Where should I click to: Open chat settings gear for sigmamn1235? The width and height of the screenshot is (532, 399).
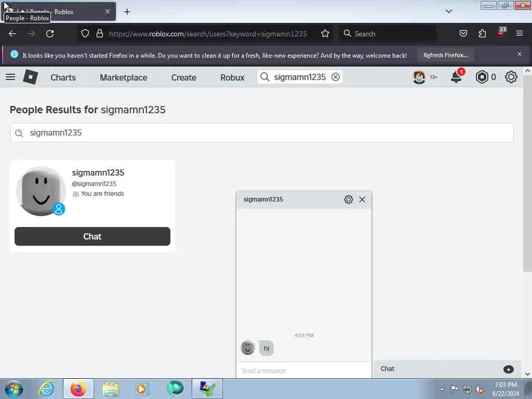pos(349,199)
